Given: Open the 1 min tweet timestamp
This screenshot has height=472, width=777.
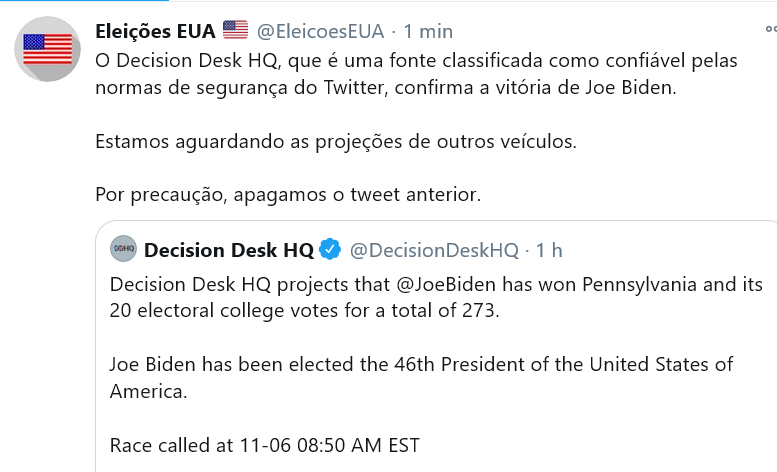Looking at the screenshot, I should point(428,31).
